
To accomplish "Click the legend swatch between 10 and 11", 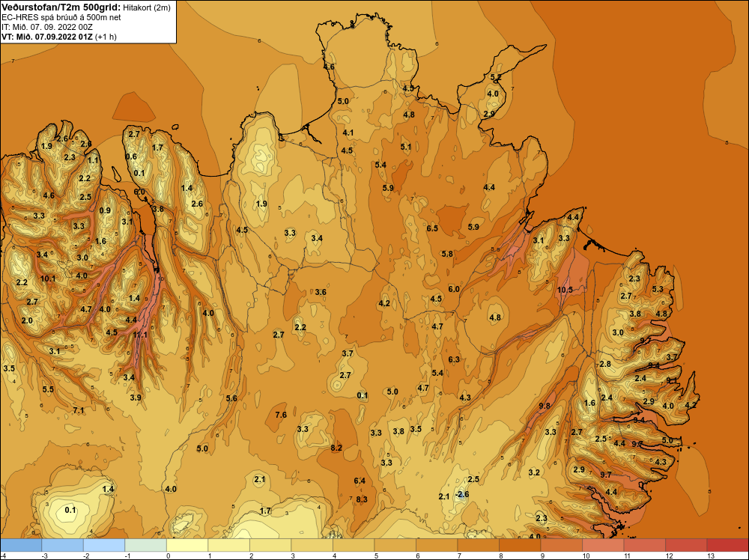I will [x=603, y=545].
